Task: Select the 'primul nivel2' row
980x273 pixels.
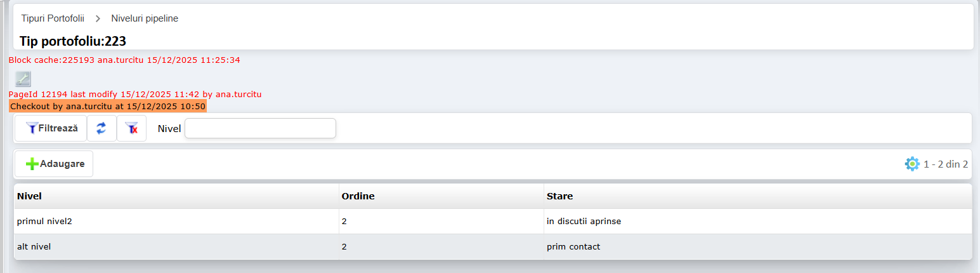Action: 49,222
